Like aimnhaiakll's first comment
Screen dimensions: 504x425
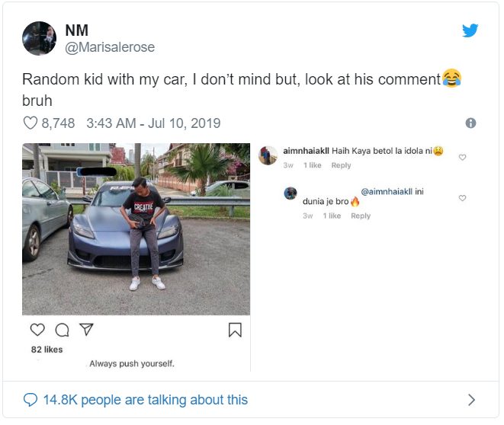click(x=462, y=158)
